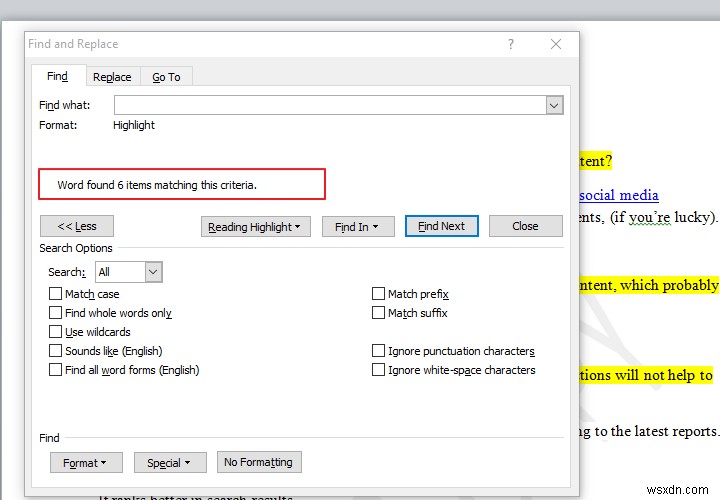720x500 pixels.
Task: Open the social media hyperlink in document
Action: (x=619, y=196)
